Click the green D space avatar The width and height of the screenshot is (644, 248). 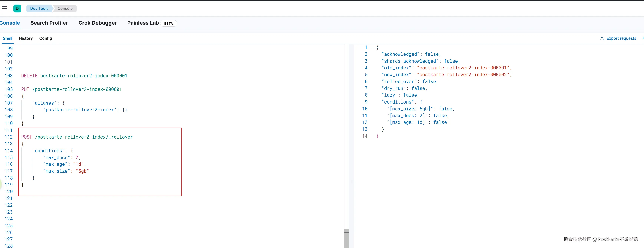coord(17,8)
